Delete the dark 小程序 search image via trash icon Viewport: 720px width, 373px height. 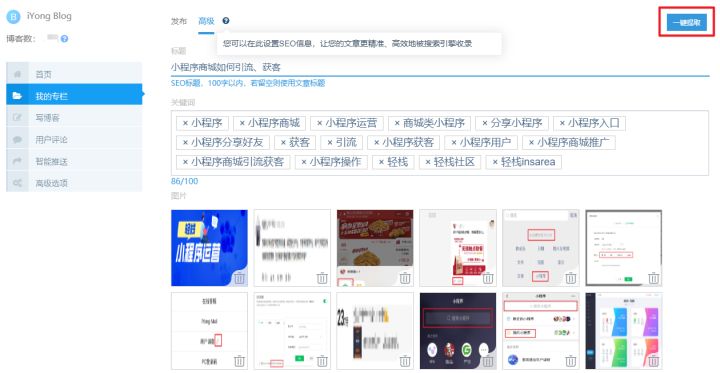(x=488, y=361)
